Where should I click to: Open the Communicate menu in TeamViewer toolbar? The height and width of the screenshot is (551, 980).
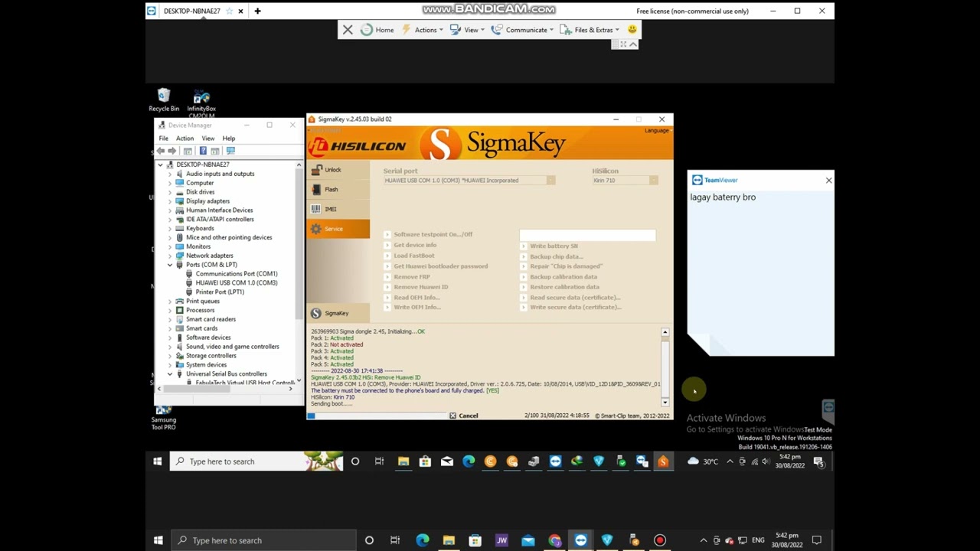(522, 30)
